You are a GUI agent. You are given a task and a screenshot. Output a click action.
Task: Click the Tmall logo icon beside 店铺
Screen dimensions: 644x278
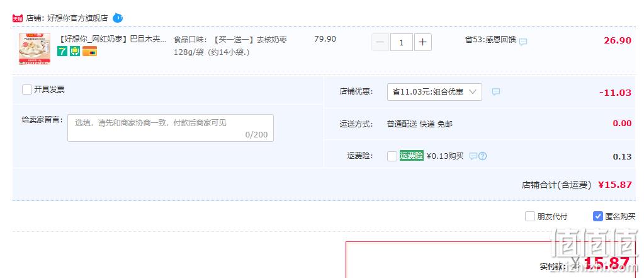click(x=17, y=18)
